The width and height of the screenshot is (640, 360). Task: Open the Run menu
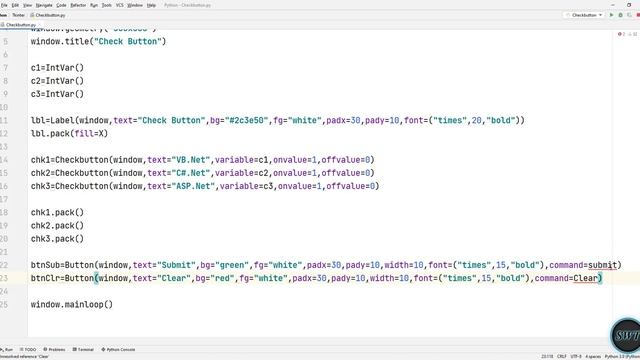point(94,5)
